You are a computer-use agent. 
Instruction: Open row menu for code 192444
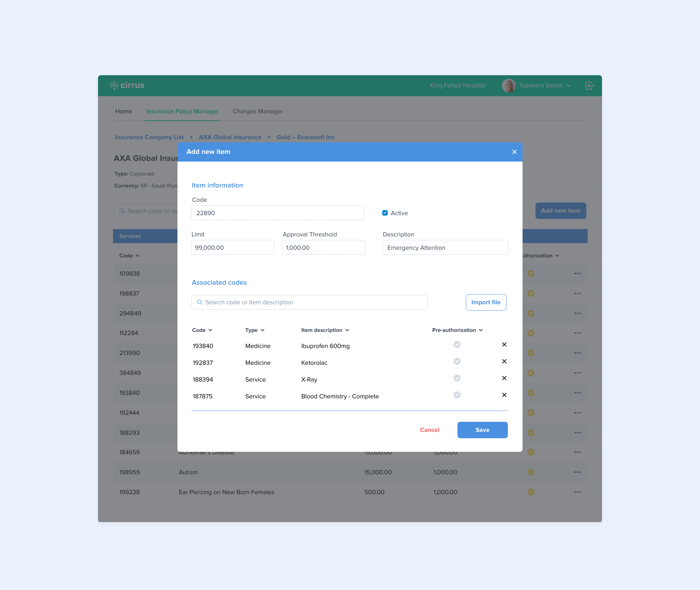[577, 413]
